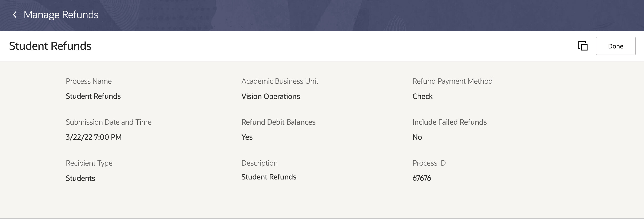Click the duplicate icon next to Done

pos(583,46)
